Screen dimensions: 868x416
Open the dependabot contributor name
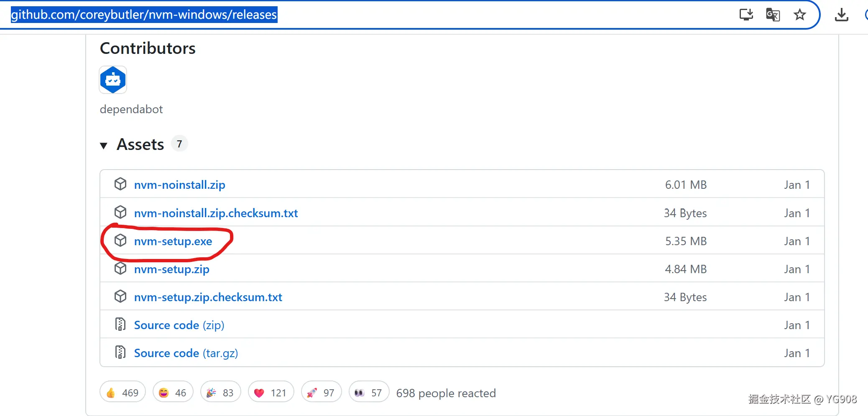131,109
